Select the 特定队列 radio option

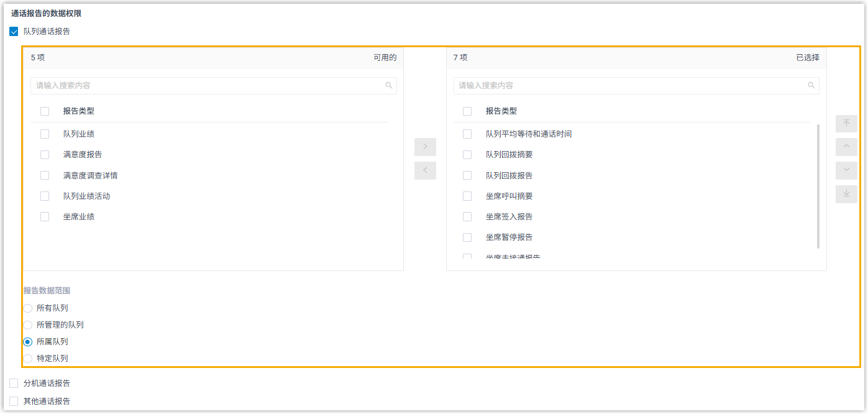pos(28,359)
